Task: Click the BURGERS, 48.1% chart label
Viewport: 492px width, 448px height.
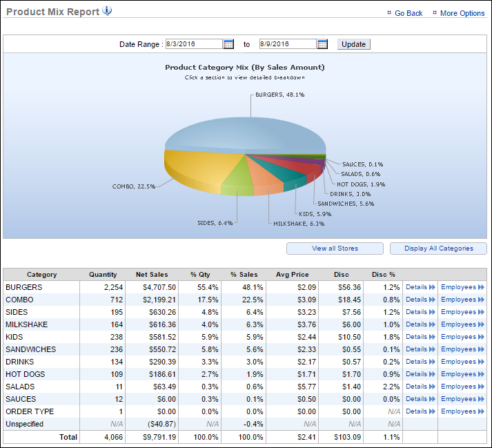Action: (280, 95)
